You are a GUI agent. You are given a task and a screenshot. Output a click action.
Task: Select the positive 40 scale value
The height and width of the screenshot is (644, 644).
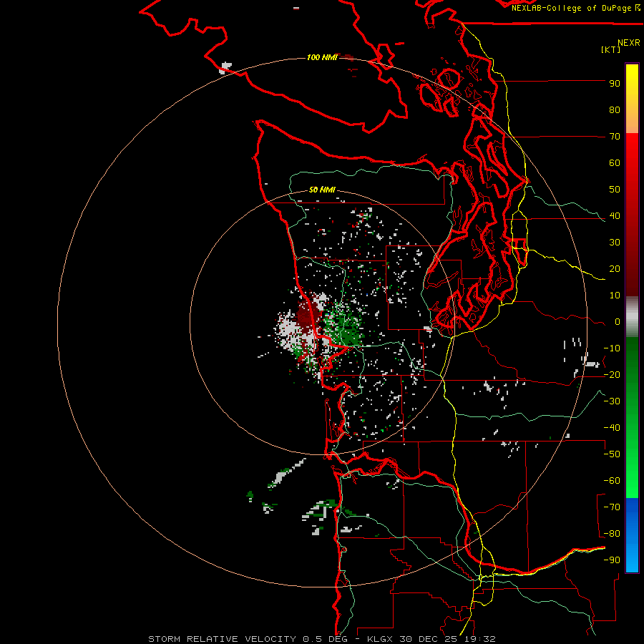[x=615, y=215]
